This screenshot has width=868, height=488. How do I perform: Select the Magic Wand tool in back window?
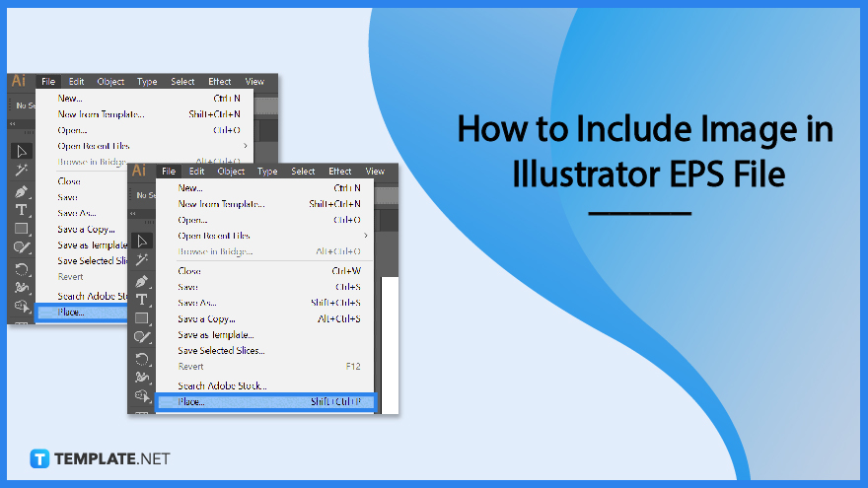tap(21, 170)
